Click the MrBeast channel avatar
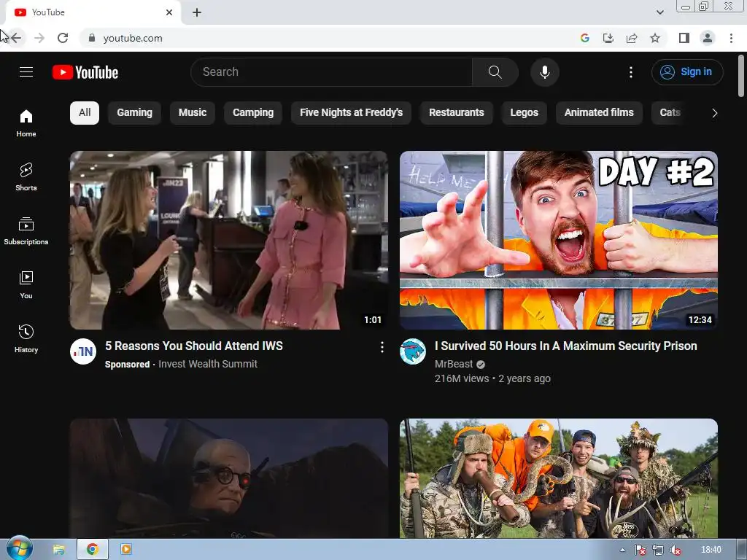Screen dimensions: 747x560 coord(413,351)
